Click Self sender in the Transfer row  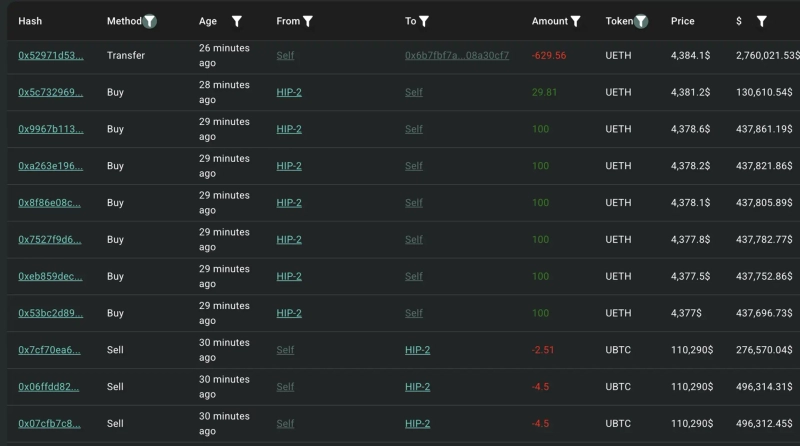pos(285,56)
